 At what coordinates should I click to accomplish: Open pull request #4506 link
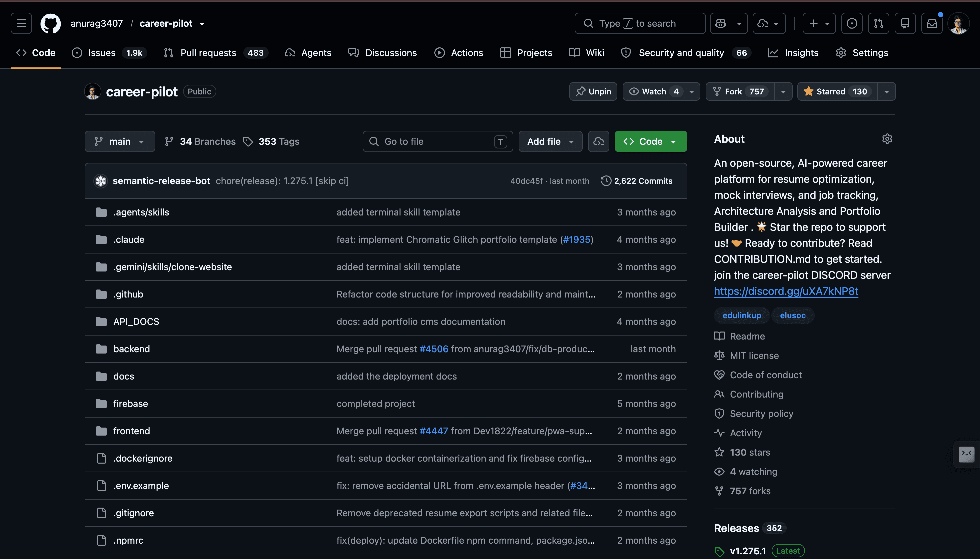[434, 349]
